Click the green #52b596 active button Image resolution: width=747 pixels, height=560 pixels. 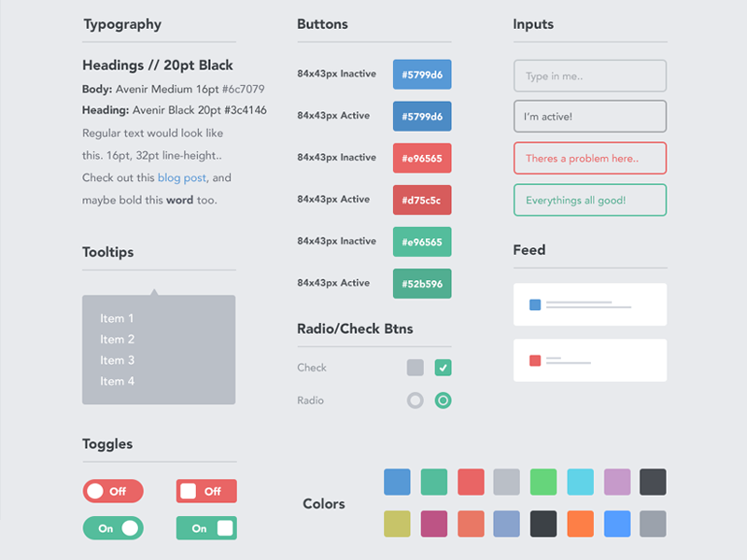[x=422, y=283]
